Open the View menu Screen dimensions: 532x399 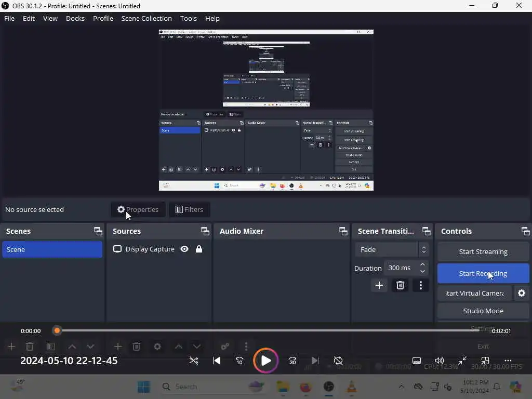[50, 18]
